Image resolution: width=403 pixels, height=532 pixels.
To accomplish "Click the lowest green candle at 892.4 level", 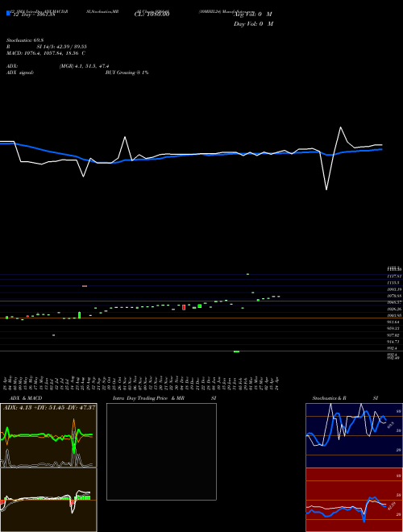I will tap(236, 351).
